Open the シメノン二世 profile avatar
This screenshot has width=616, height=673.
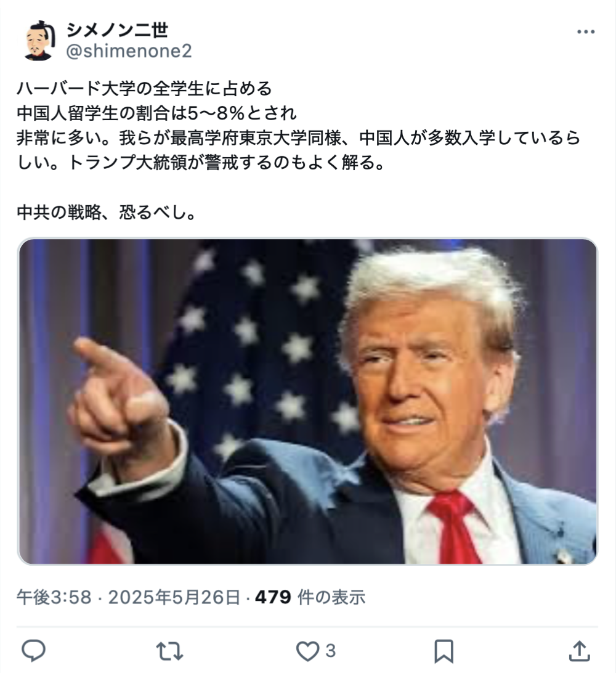(40, 40)
